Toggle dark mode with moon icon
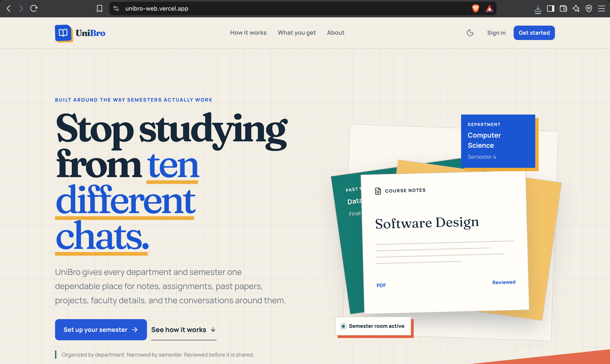Viewport: 610px width, 364px height. click(470, 33)
